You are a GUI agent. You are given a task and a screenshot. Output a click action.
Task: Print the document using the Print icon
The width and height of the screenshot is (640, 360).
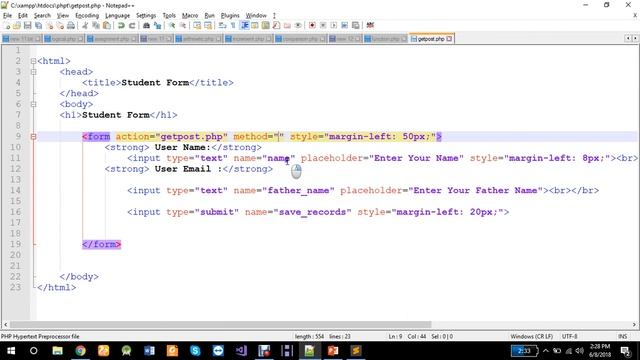pos(71,25)
